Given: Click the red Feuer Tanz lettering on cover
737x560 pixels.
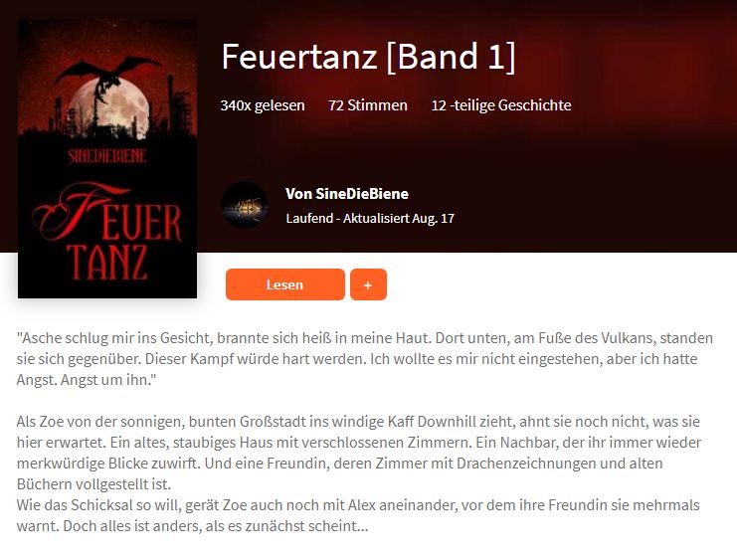Looking at the screenshot, I should (107, 232).
